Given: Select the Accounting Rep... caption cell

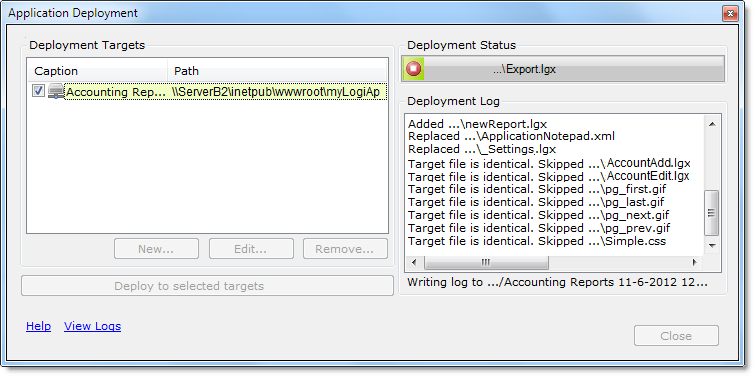Looking at the screenshot, I should (x=115, y=92).
